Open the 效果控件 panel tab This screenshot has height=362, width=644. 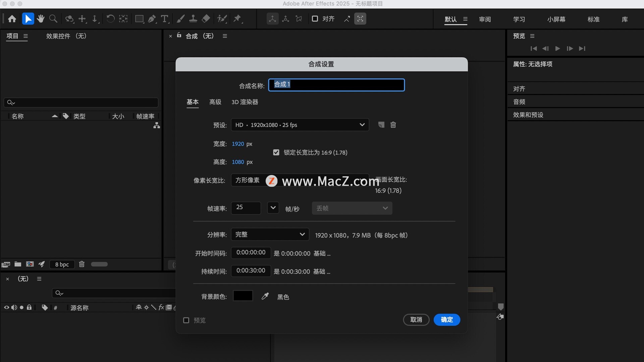click(x=66, y=36)
